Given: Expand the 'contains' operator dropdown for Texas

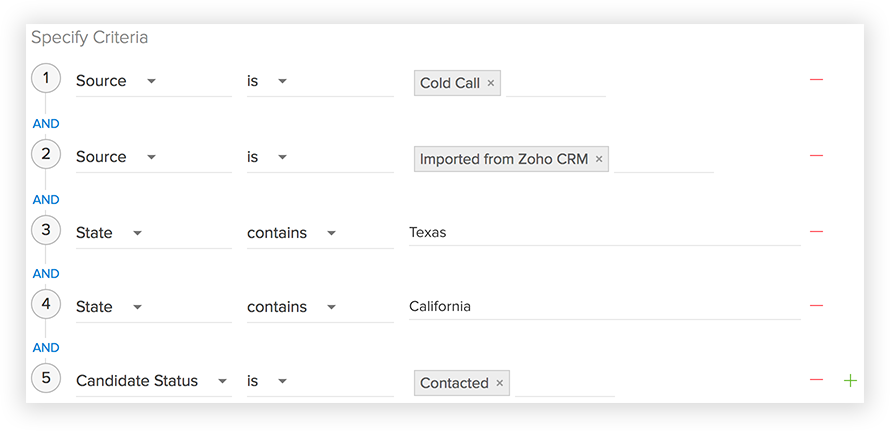Looking at the screenshot, I should 331,233.
